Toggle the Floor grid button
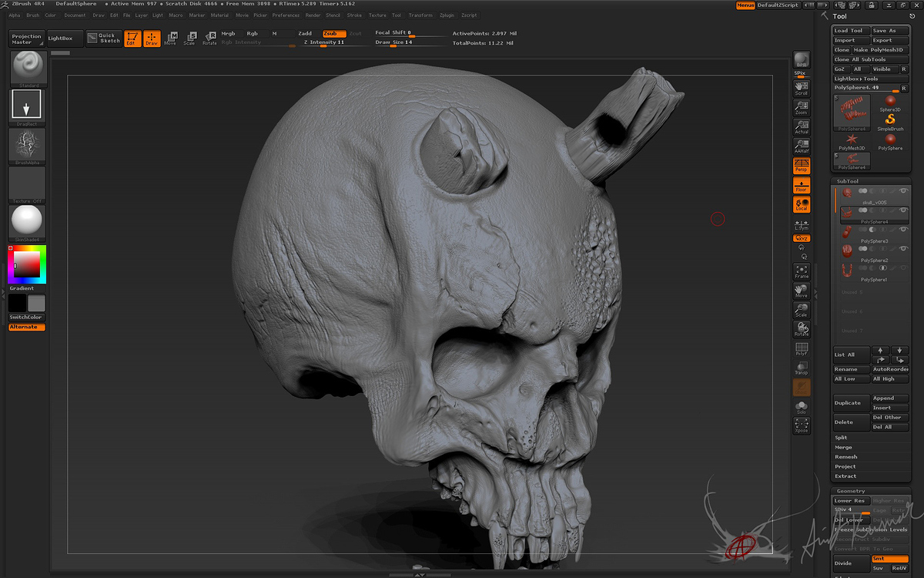924x578 pixels. tap(801, 185)
